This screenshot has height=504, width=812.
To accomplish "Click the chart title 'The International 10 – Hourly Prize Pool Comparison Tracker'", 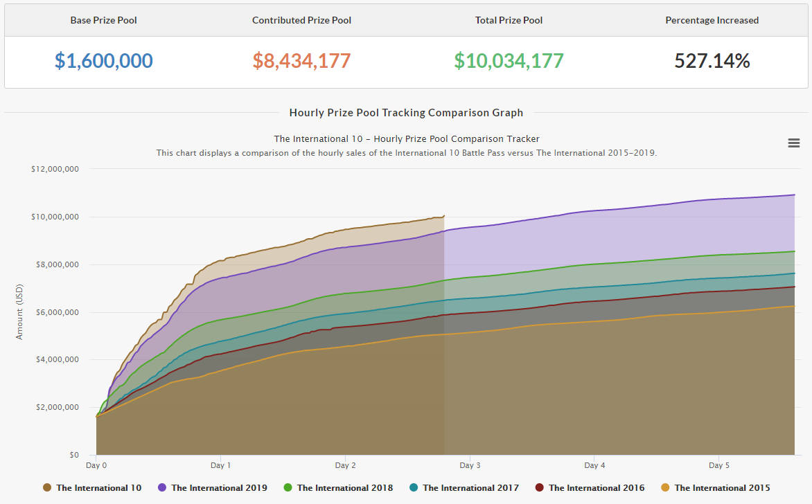I will [407, 138].
